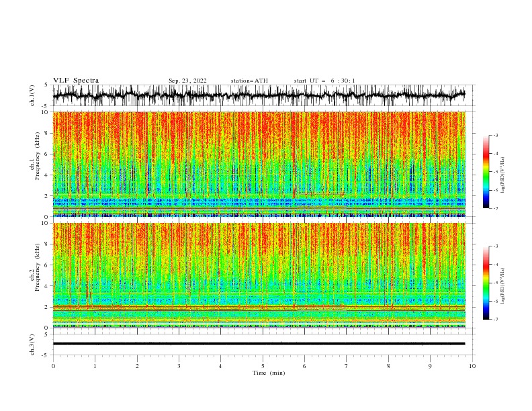This screenshot has width=532, height=411.
Task: Click the flat ch.3 voltage trace
Action: [x=259, y=344]
